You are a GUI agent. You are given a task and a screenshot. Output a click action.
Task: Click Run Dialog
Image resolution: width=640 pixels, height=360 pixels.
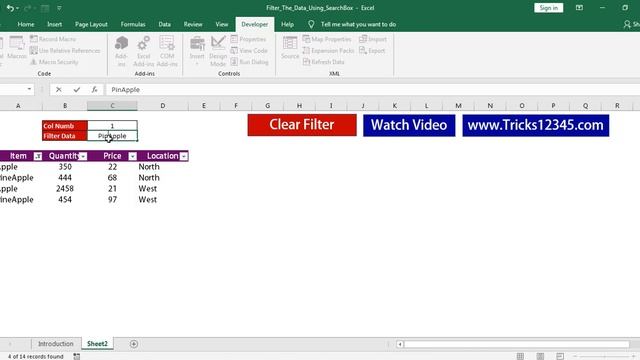249,62
